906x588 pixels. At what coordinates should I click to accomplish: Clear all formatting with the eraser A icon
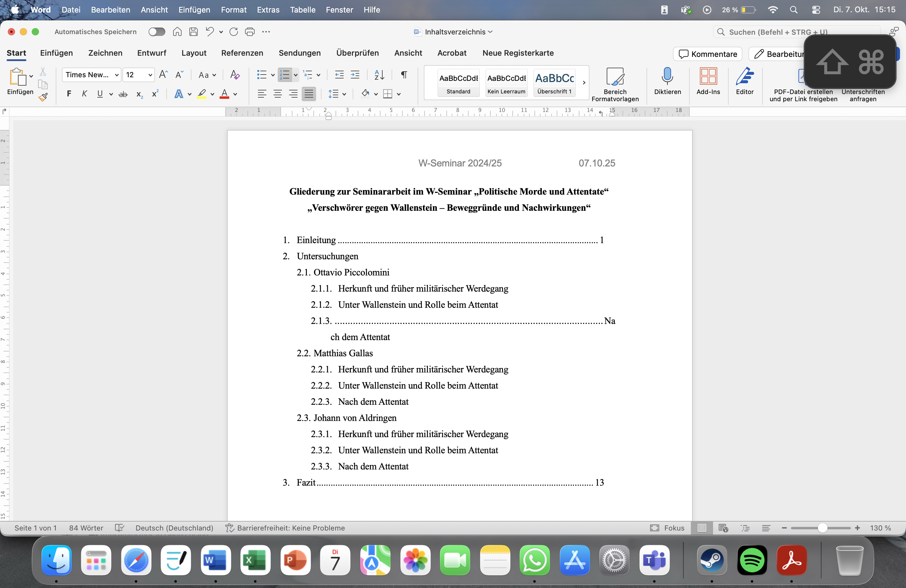235,75
